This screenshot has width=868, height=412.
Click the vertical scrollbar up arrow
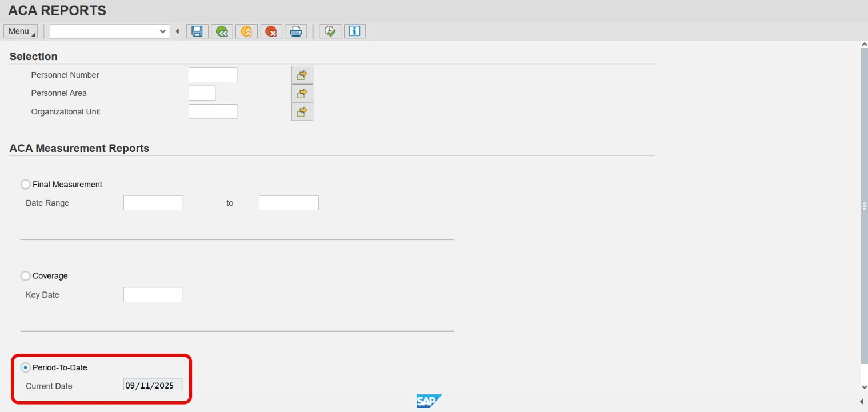[863, 45]
